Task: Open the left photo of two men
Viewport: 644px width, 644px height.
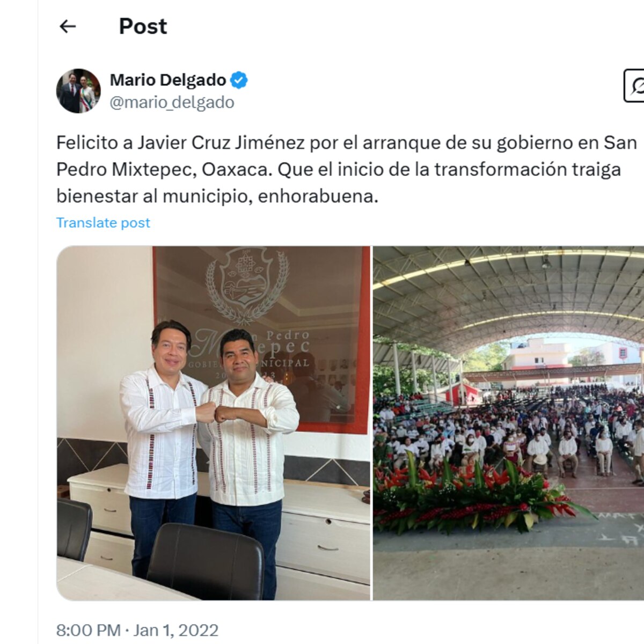Action: pos(214,423)
